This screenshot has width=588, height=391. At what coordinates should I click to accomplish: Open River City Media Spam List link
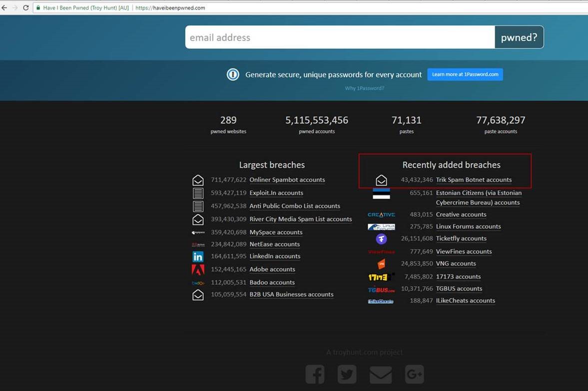pos(301,219)
